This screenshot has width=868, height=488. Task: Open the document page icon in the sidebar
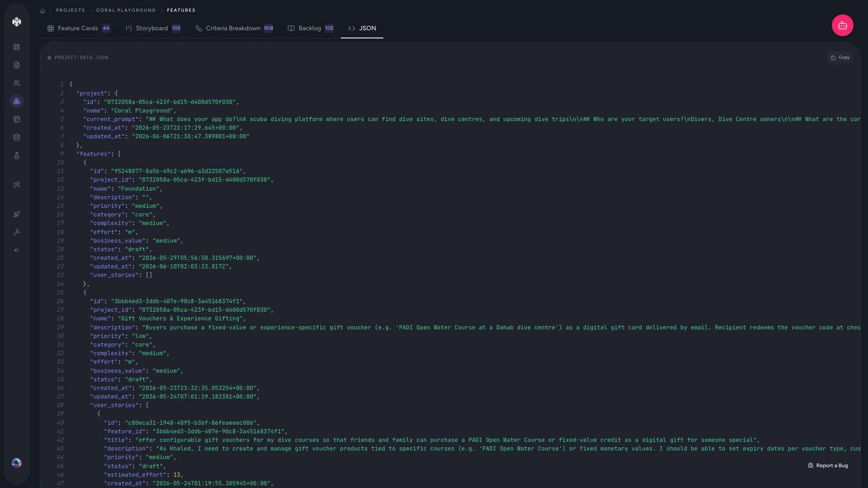(x=17, y=65)
